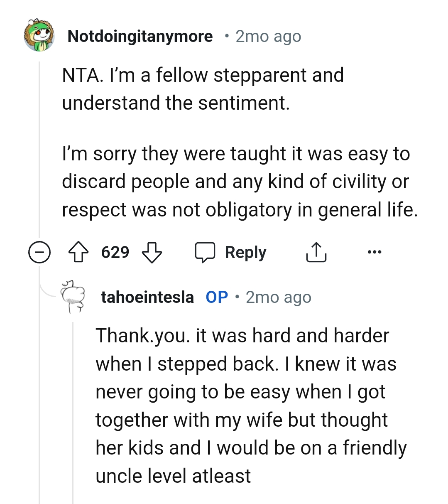Share the NTA comment via share arrow
Image resolution: width=448 pixels, height=504 pixels.
click(316, 251)
